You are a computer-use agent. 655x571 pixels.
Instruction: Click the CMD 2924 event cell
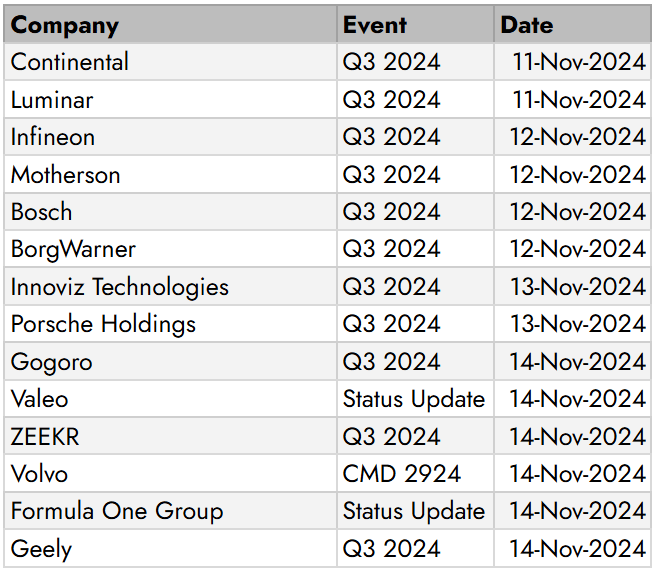415,473
